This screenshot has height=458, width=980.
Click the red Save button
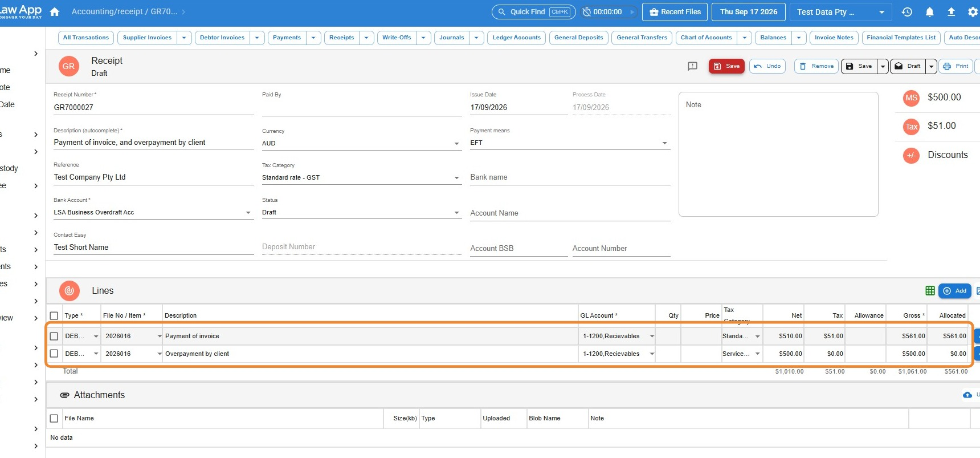[x=726, y=66]
